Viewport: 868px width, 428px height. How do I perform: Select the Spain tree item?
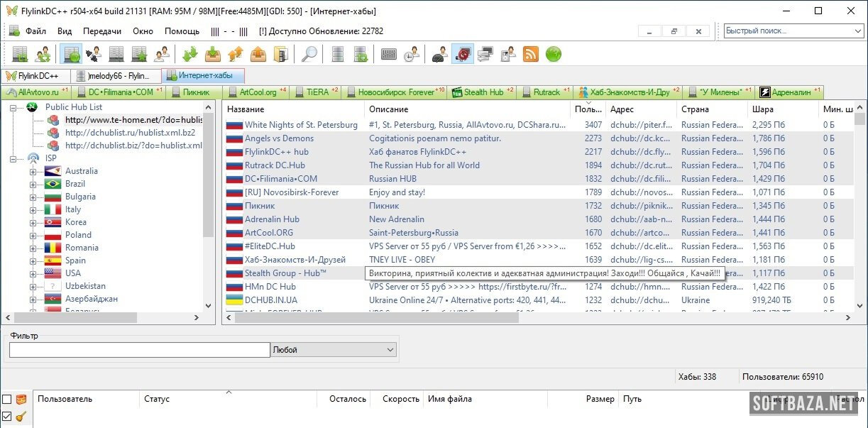[75, 260]
